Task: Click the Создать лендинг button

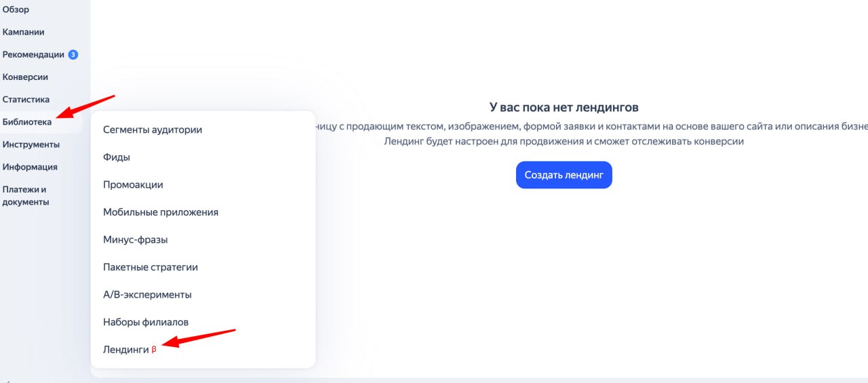Action: [x=564, y=175]
